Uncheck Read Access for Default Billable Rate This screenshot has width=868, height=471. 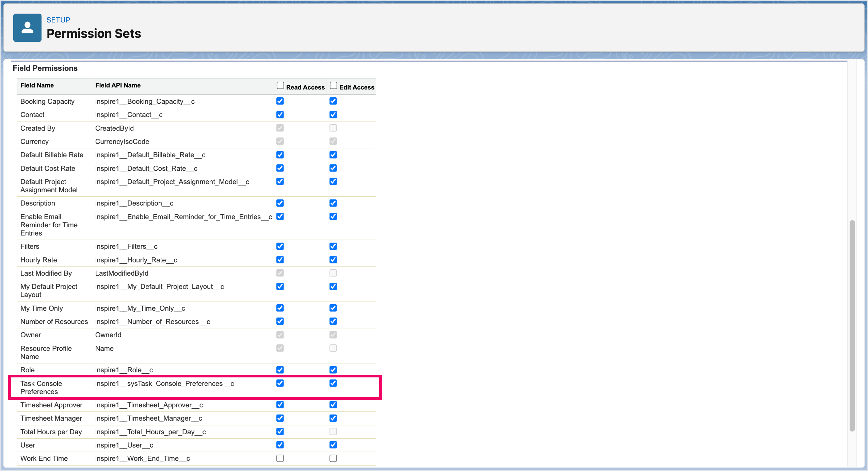[x=280, y=155]
